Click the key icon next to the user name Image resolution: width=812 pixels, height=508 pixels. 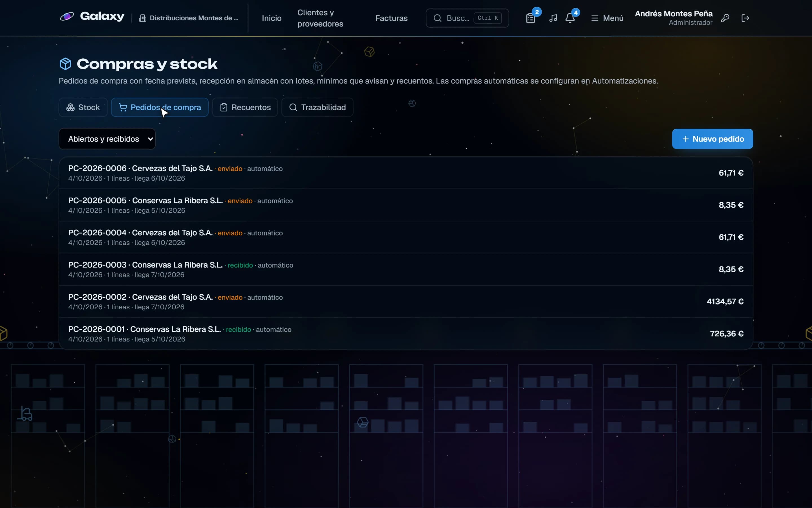pyautogui.click(x=725, y=18)
